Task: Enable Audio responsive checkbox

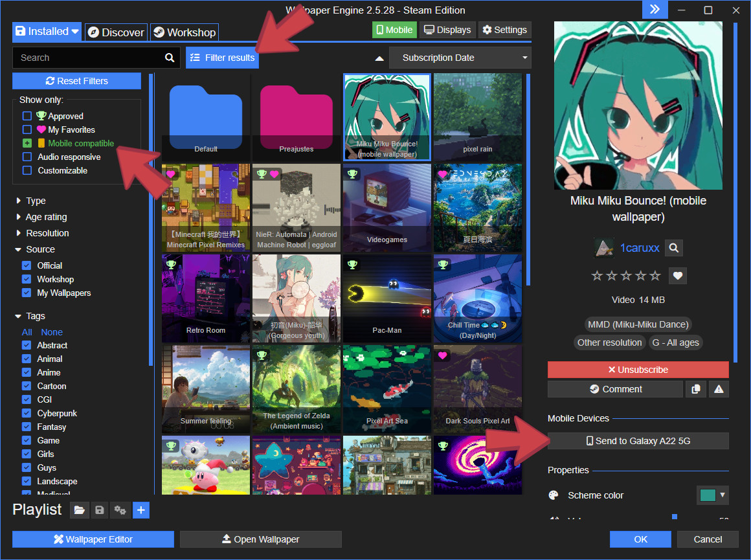Action: click(27, 157)
